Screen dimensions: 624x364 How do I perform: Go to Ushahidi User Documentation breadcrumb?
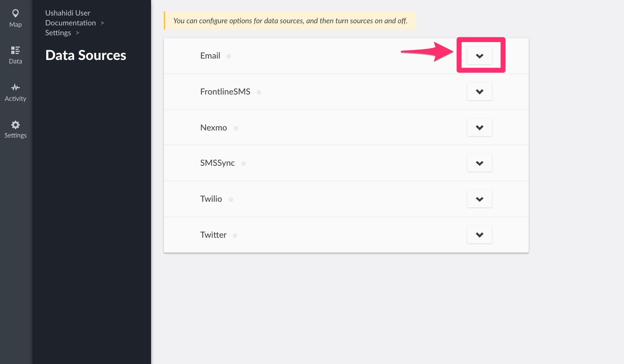(x=70, y=18)
